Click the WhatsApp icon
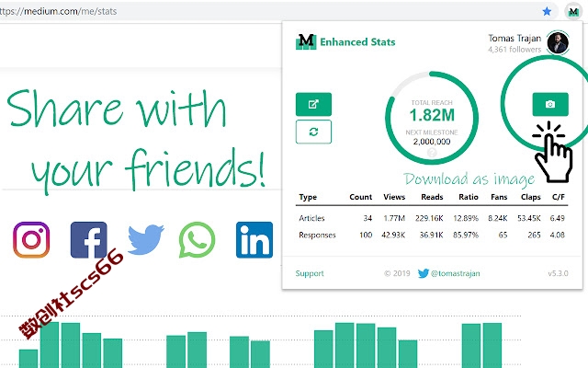This screenshot has width=588, height=368. pyautogui.click(x=197, y=239)
